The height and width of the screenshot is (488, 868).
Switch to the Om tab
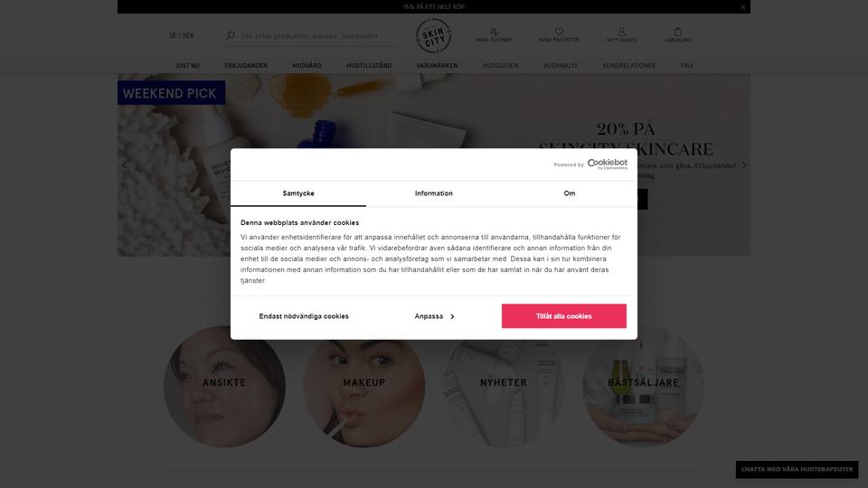click(x=570, y=193)
